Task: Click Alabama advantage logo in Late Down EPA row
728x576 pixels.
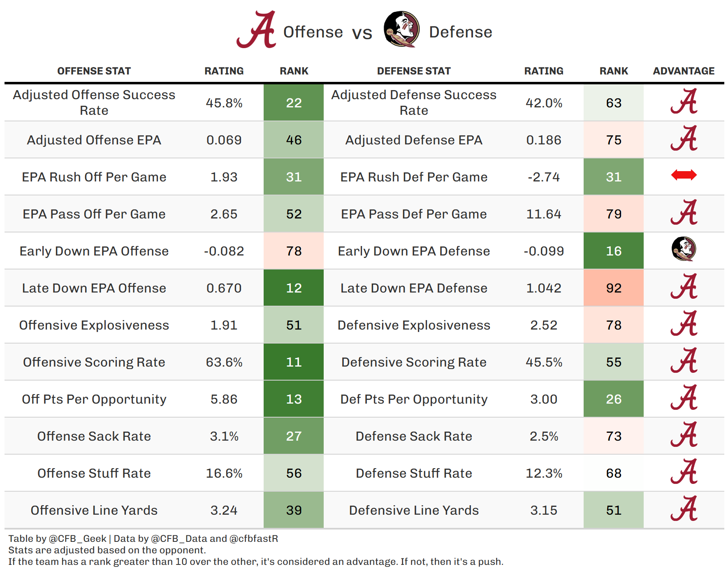Action: (x=684, y=286)
